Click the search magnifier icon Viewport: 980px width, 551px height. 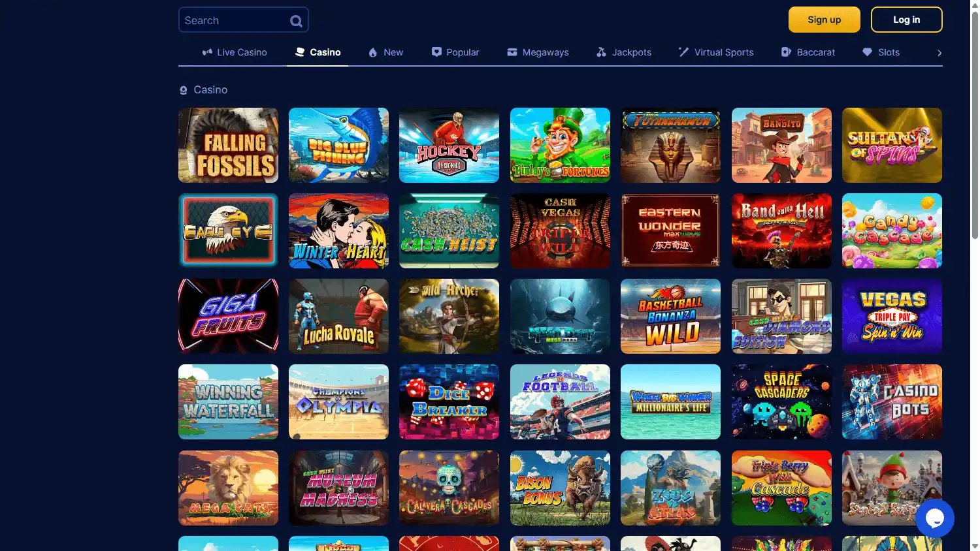[x=296, y=21]
